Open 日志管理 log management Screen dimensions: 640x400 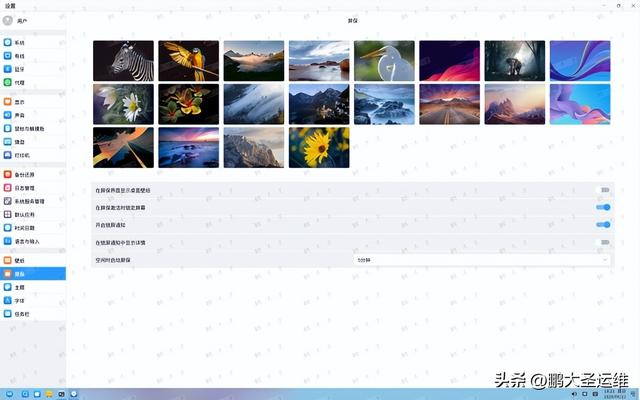[33, 188]
